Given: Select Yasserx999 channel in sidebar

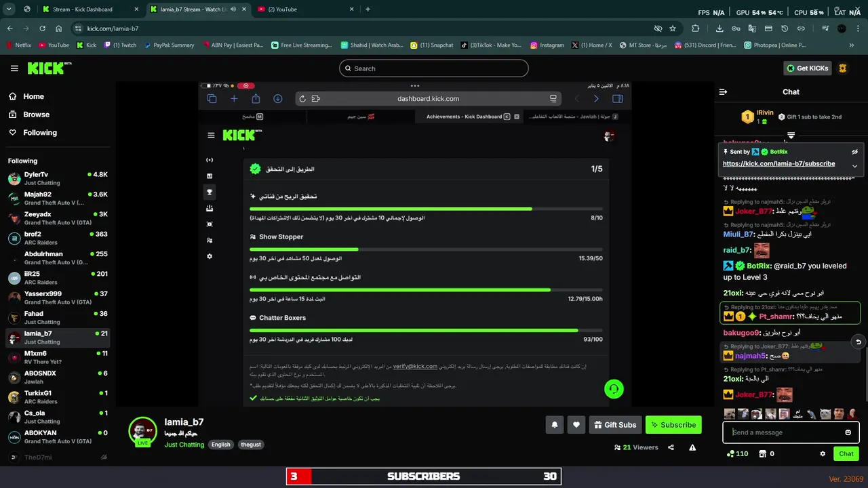Looking at the screenshot, I should pyautogui.click(x=58, y=298).
